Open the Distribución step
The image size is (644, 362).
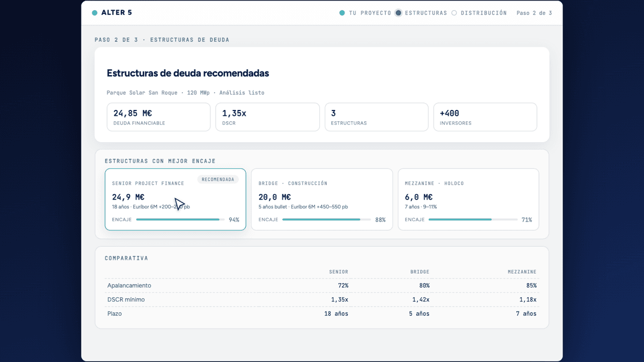[484, 13]
